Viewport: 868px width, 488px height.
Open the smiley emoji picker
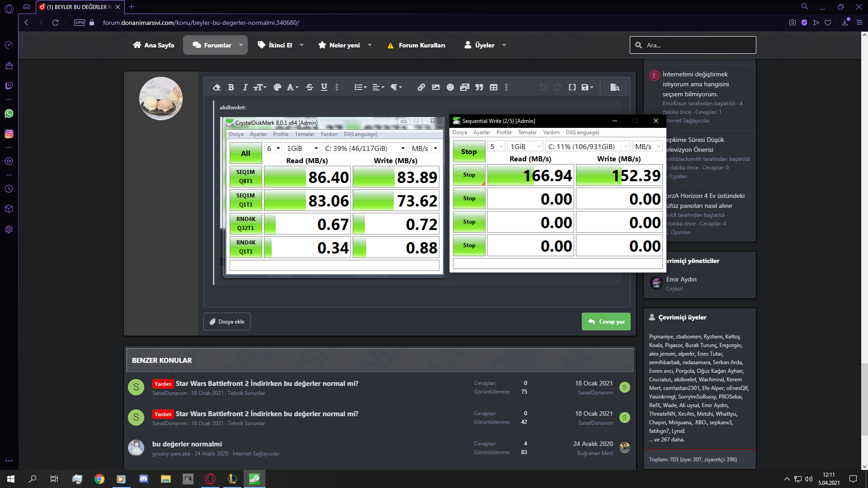click(x=450, y=87)
